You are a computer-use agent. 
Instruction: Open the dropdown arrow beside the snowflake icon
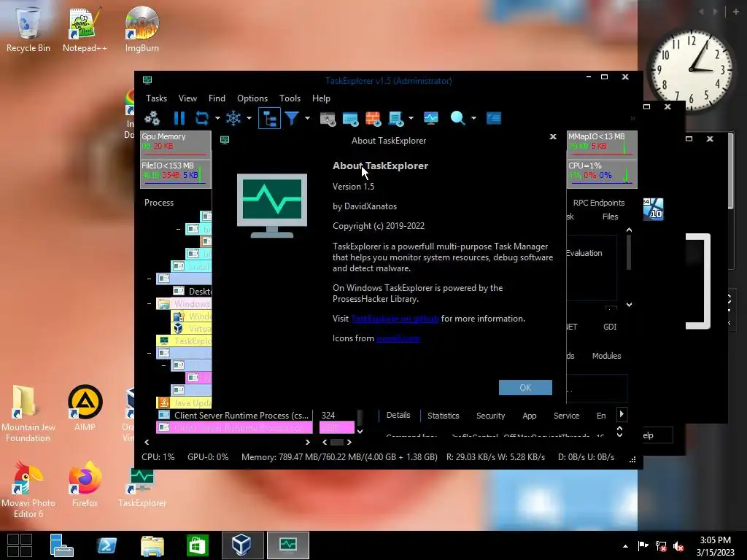249,118
